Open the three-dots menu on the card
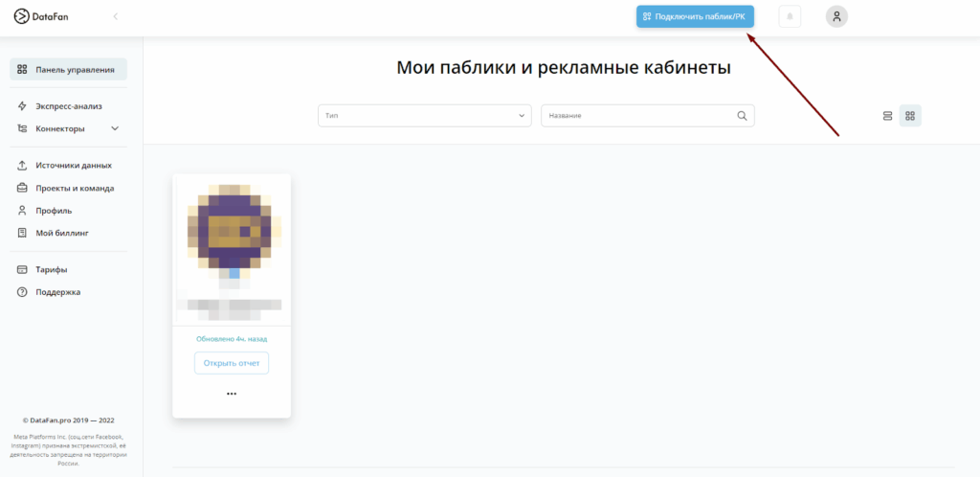The height and width of the screenshot is (477, 980). [x=232, y=394]
